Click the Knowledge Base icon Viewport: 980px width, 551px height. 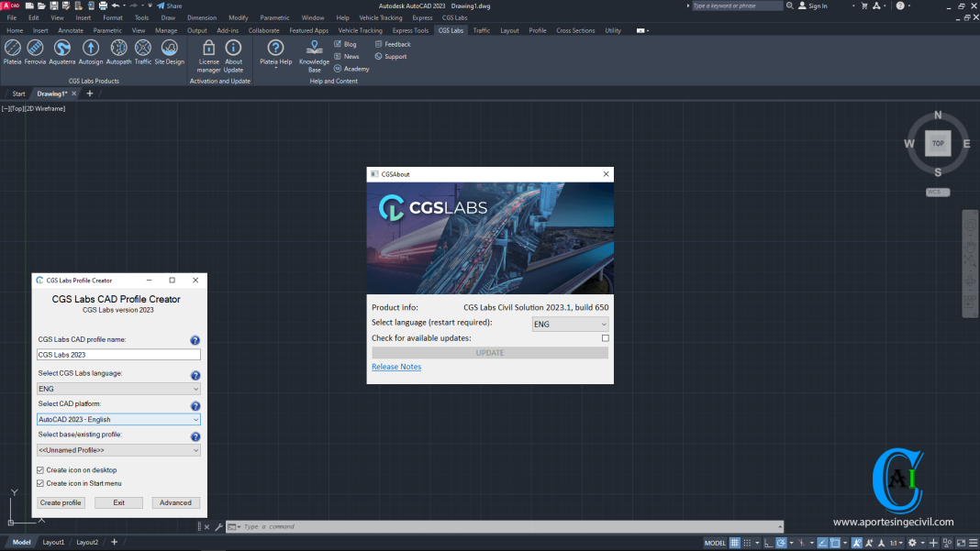314,48
